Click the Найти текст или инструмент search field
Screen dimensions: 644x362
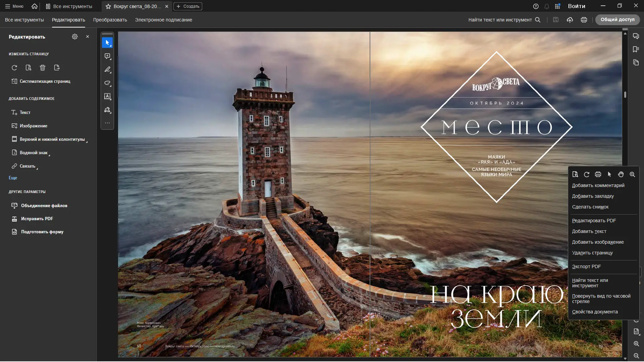500,20
